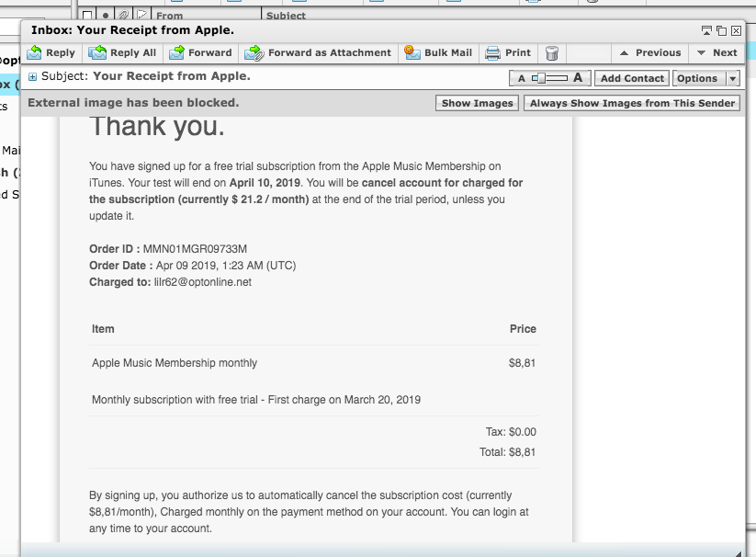Grab the window resize handle corner

click(x=738, y=553)
